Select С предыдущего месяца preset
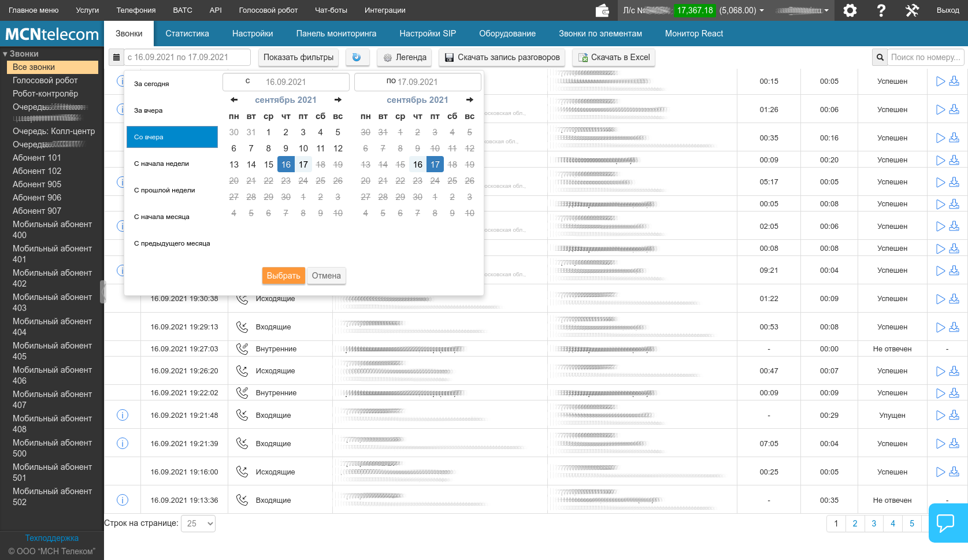The image size is (968, 560). pos(172,243)
